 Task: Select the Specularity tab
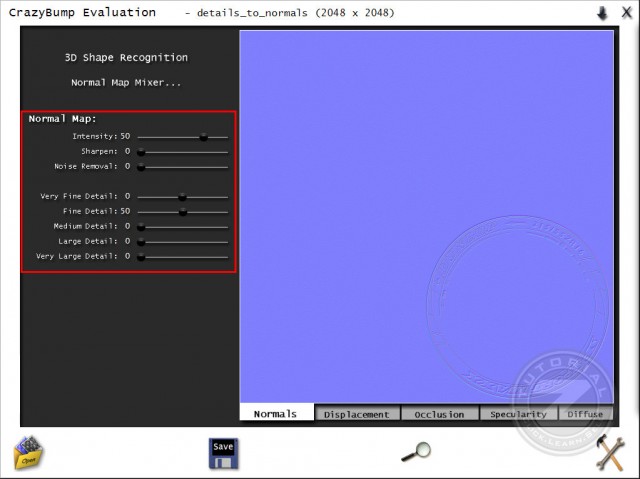coord(518,414)
